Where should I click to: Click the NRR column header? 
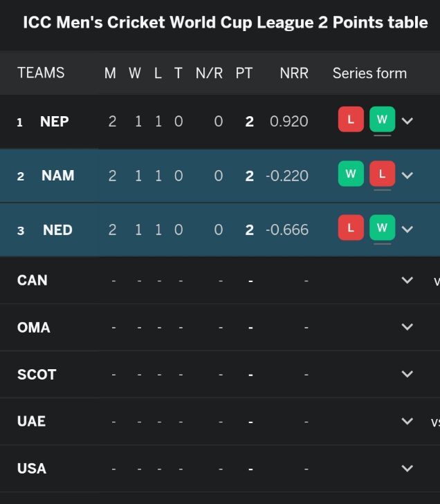tap(294, 73)
